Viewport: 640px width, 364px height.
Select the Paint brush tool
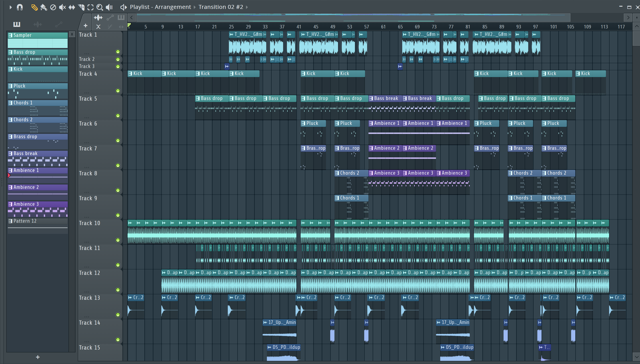44,7
